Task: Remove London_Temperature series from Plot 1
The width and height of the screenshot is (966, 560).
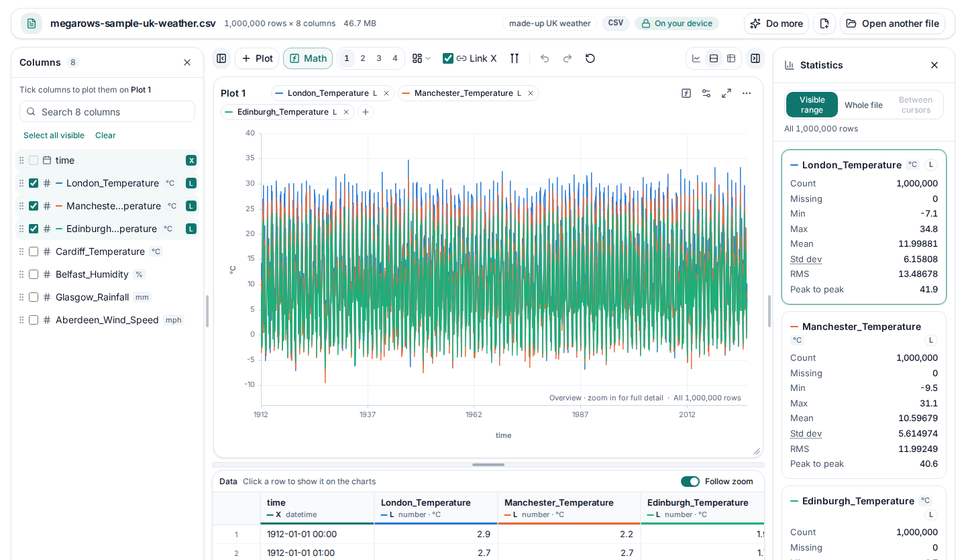Action: [386, 93]
